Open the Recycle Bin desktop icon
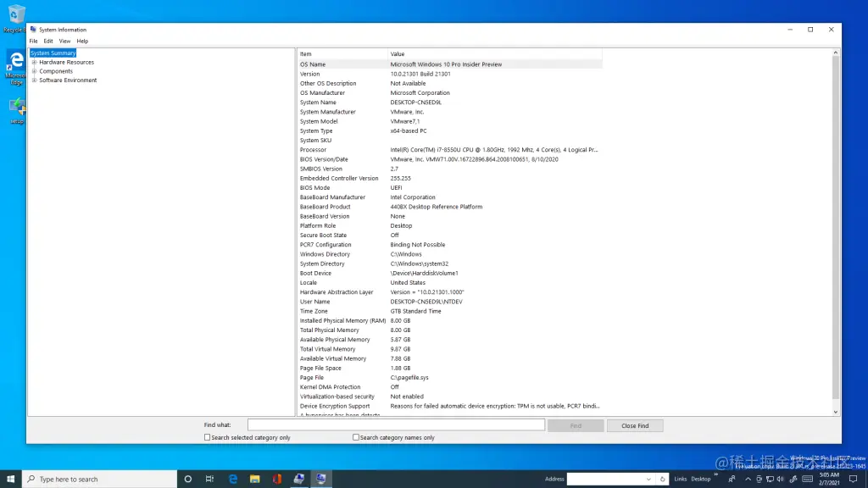Image resolution: width=868 pixels, height=488 pixels. [x=15, y=18]
